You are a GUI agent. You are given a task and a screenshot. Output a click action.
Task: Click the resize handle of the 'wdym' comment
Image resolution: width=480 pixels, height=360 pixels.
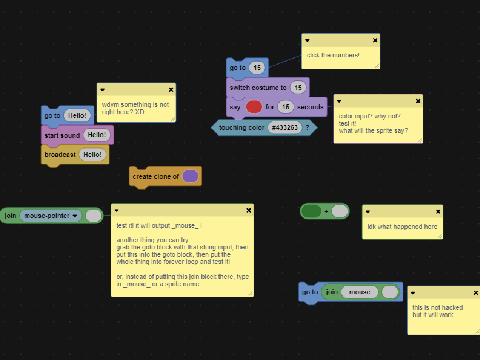(x=173, y=119)
